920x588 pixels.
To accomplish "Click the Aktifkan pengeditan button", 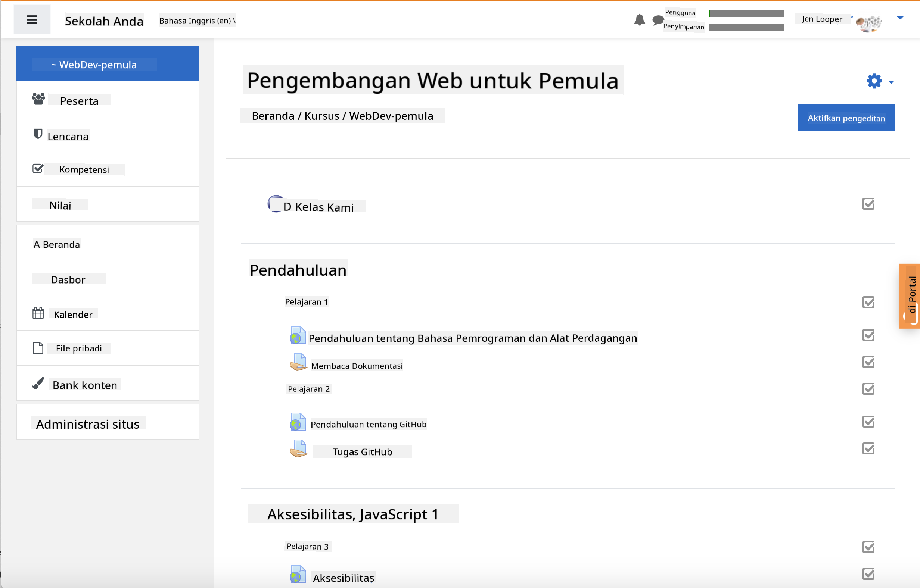I will 846,118.
